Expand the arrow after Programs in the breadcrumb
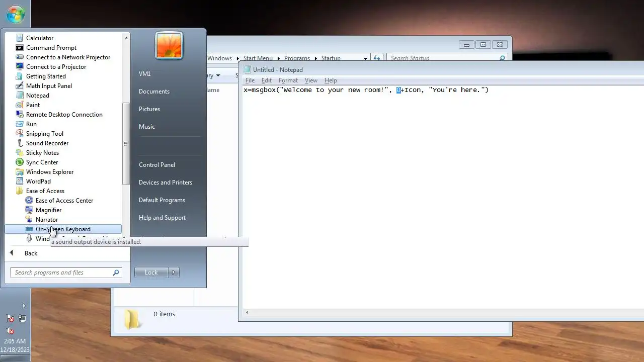This screenshot has width=644, height=362. click(315, 58)
